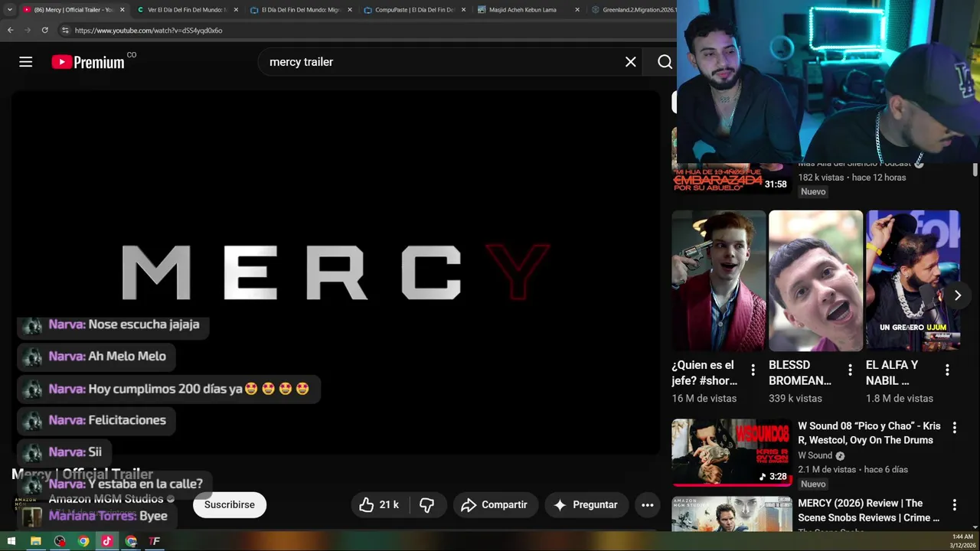
Task: Open the Windows Start menu
Action: pos(11,541)
